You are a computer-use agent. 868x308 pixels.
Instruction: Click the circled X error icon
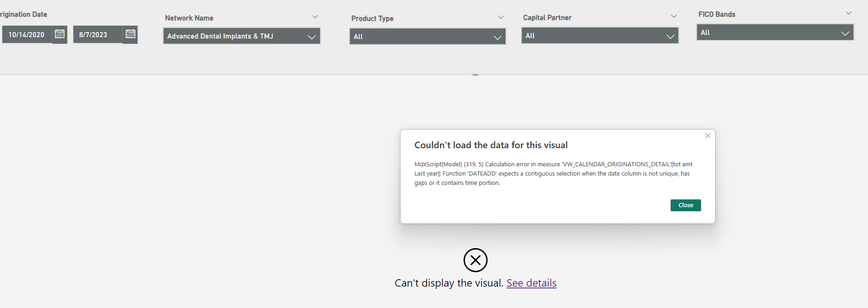pos(475,260)
